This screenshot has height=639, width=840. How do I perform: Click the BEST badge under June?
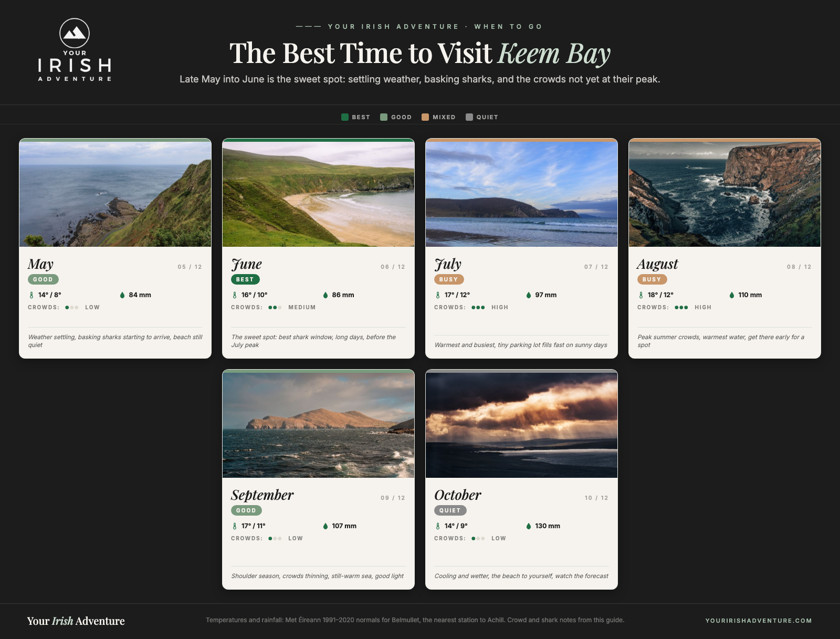coord(245,279)
